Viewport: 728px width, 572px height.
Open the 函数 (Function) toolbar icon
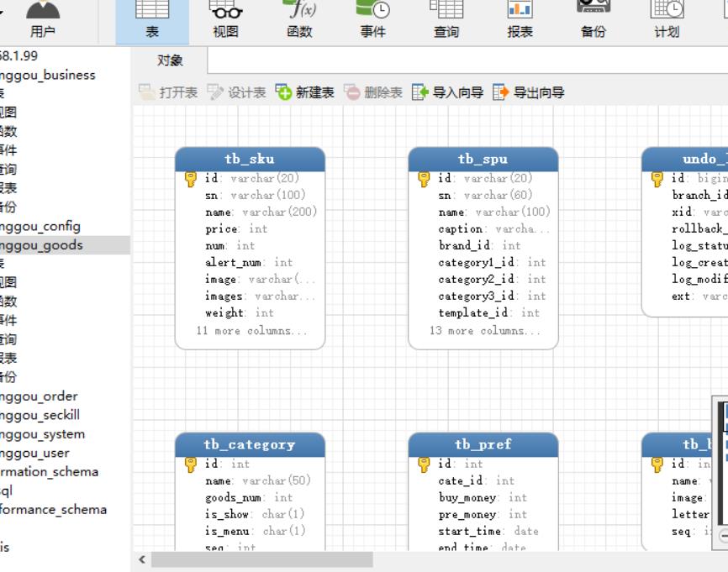pos(299,20)
